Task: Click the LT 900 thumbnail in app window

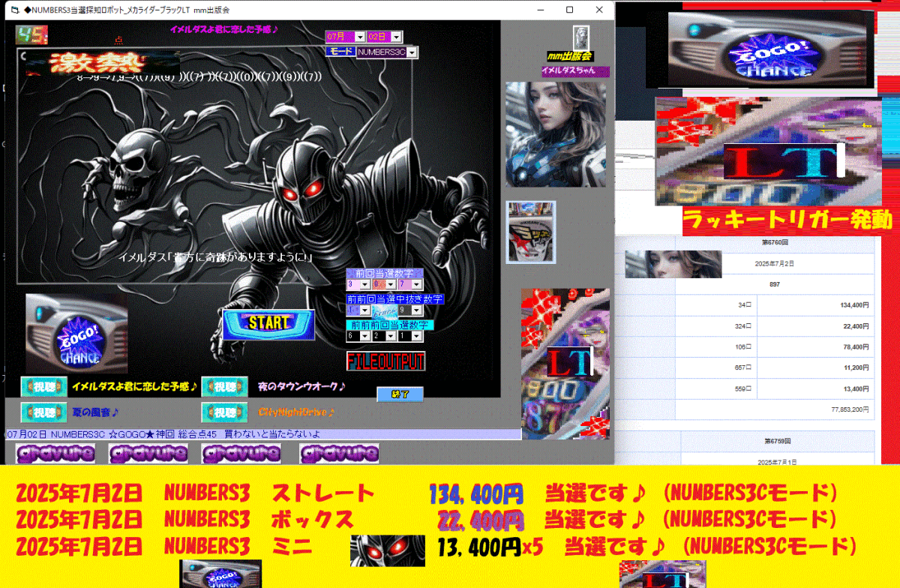Action: 565,364
